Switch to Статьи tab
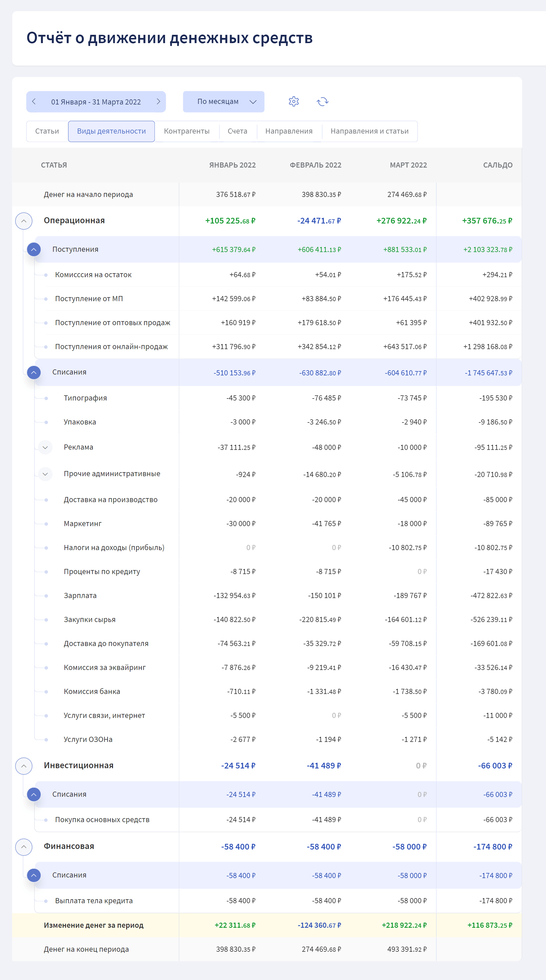The image size is (546, 980). [x=47, y=131]
